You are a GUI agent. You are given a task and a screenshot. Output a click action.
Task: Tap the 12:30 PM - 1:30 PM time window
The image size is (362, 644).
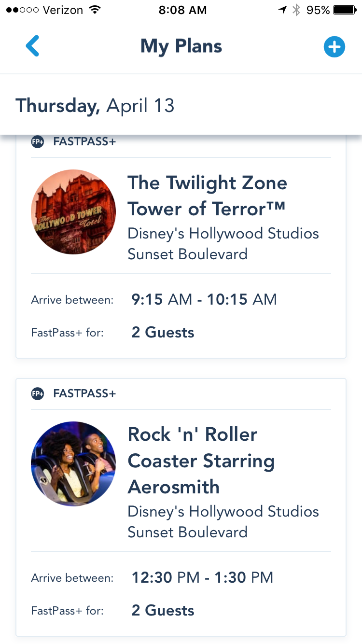[x=202, y=577]
